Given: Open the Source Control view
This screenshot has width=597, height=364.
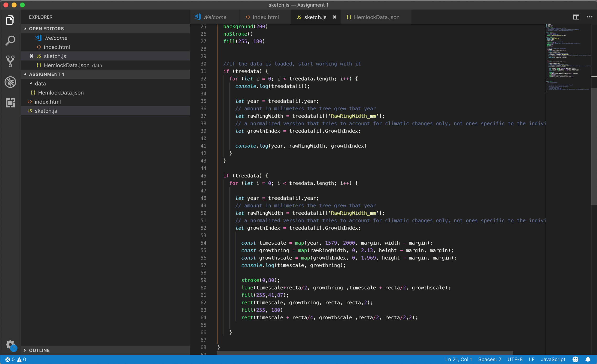Looking at the screenshot, I should [x=10, y=61].
